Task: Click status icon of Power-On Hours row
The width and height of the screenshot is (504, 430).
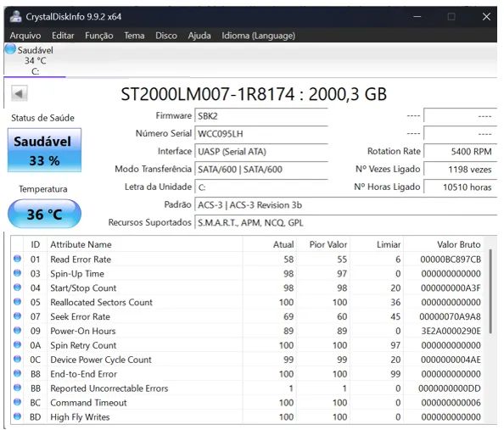Action: (x=17, y=331)
